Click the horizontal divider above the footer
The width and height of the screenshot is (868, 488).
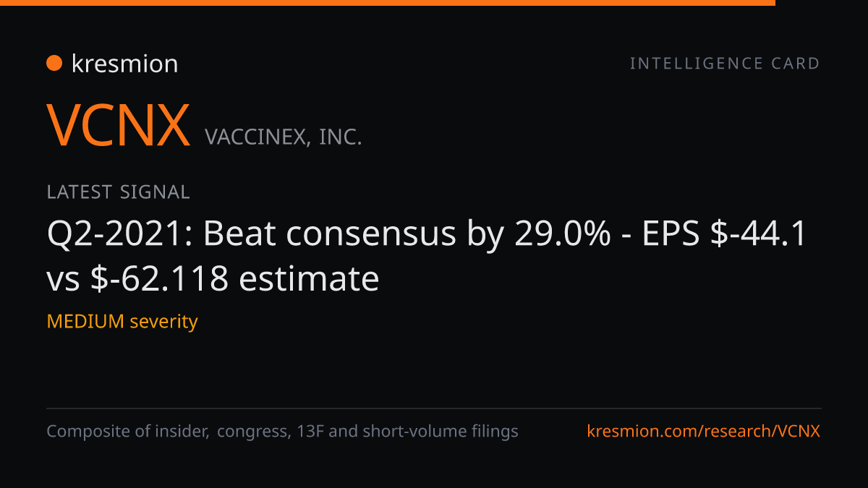(x=434, y=408)
